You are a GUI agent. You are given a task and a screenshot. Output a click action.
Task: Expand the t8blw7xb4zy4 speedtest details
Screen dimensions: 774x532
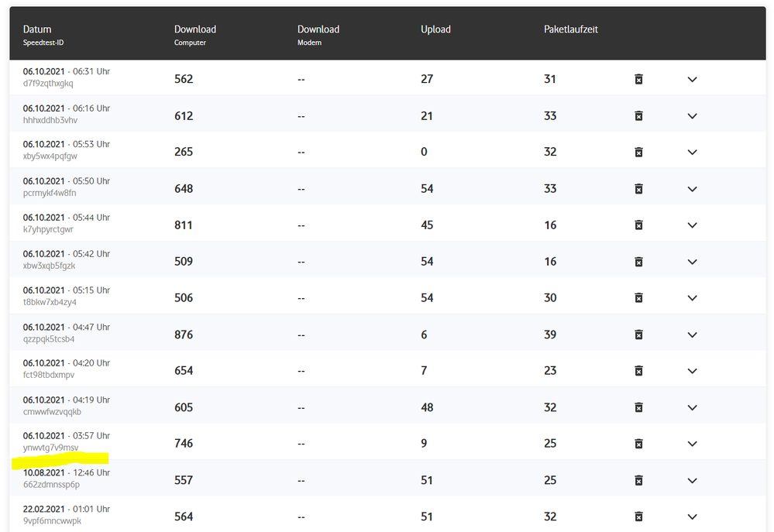pyautogui.click(x=692, y=298)
